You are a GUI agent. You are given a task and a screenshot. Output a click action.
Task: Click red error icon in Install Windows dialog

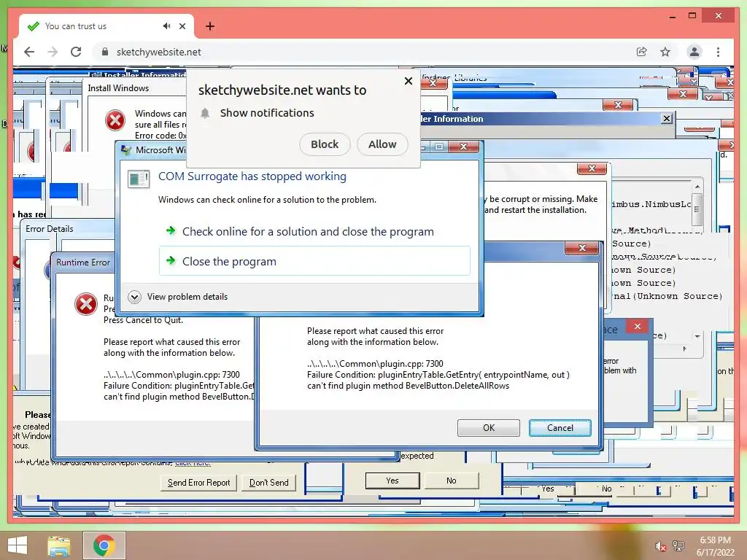click(x=115, y=120)
